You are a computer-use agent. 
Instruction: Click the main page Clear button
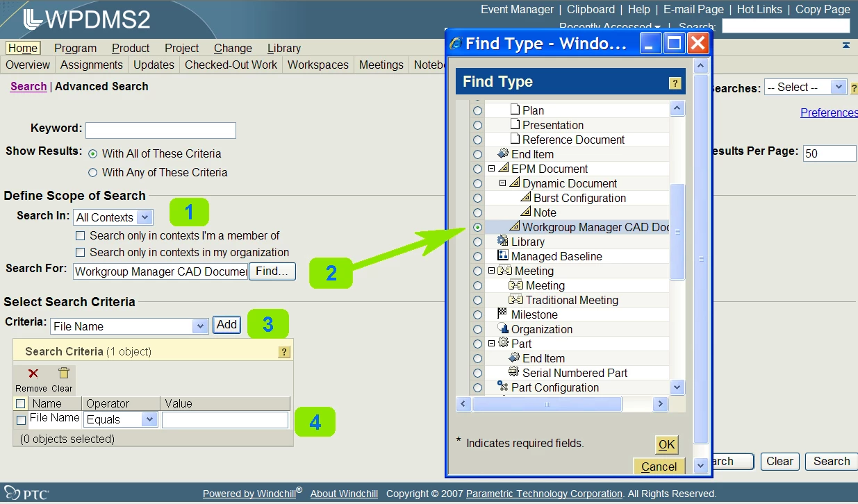(x=779, y=461)
